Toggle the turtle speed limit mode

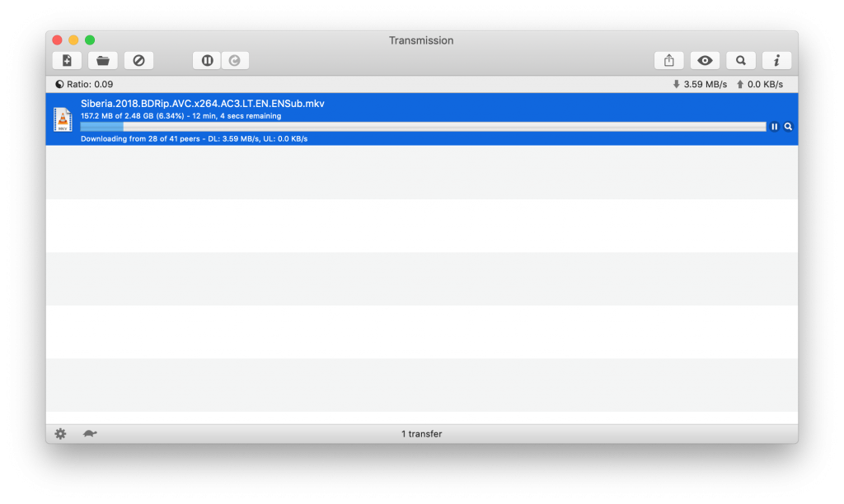tap(90, 434)
